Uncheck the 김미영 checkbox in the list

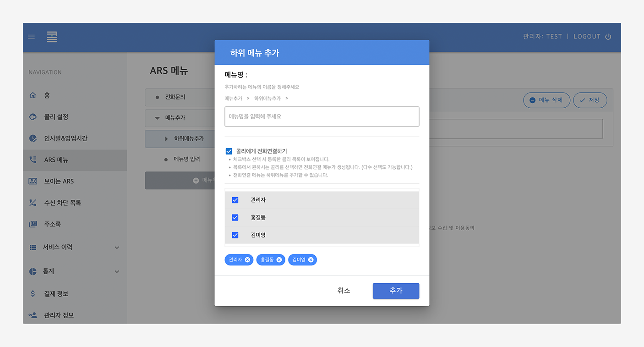click(x=235, y=235)
